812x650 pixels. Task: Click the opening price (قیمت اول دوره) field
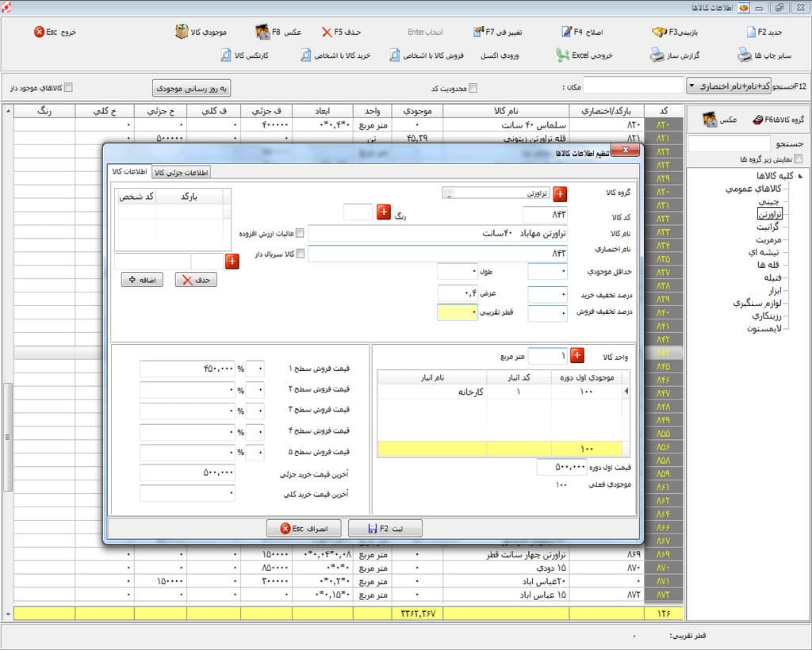click(x=562, y=467)
